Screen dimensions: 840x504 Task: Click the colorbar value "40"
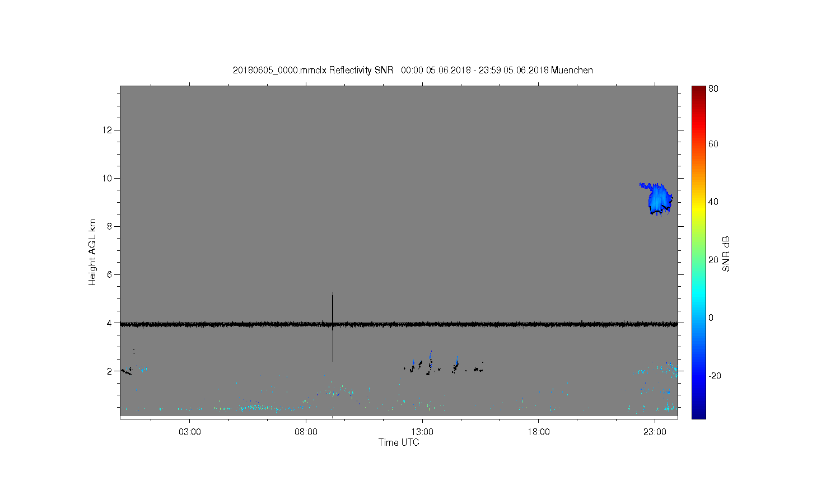713,202
